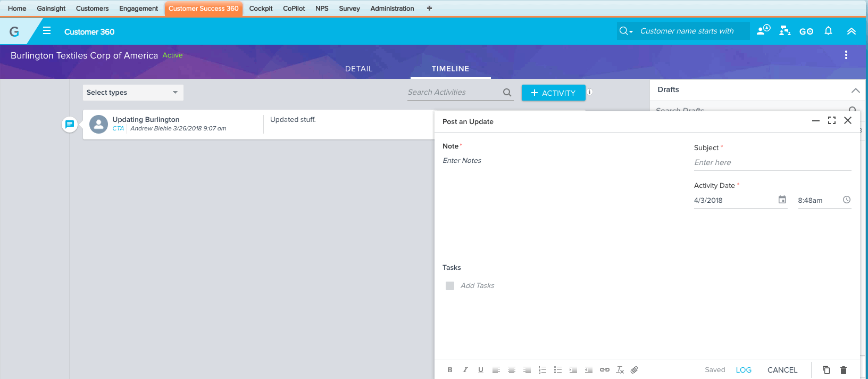Click the info icon beside Activity button
The height and width of the screenshot is (379, 868).
(590, 92)
